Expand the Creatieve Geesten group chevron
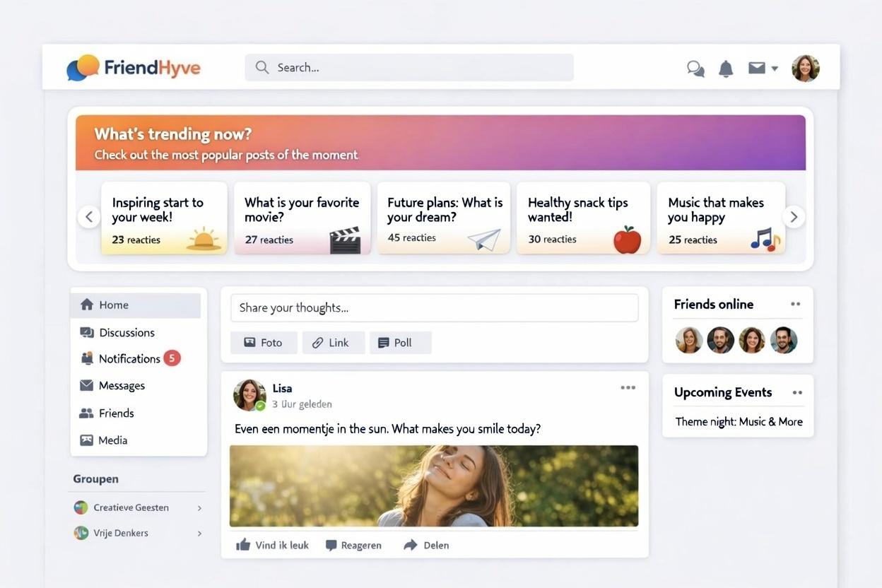 pos(199,508)
